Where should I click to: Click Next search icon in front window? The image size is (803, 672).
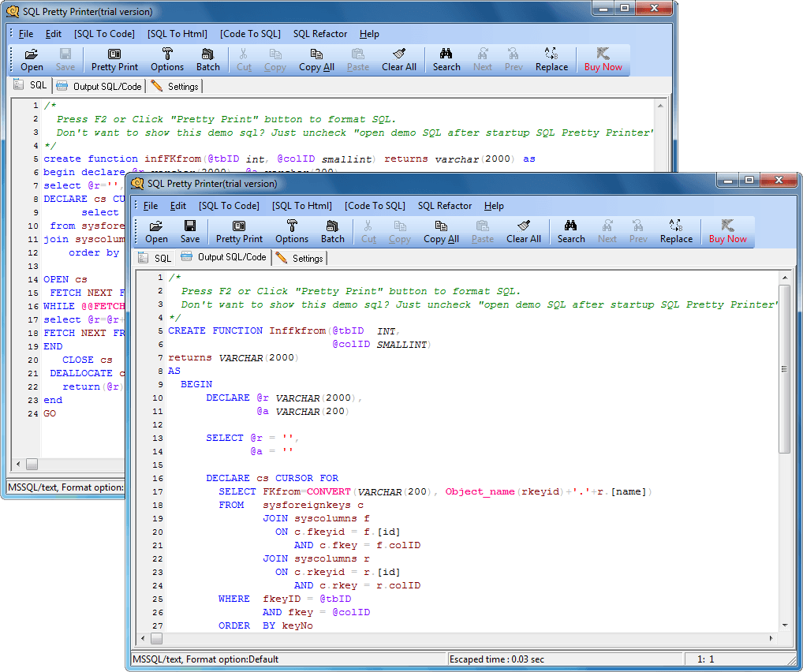pyautogui.click(x=607, y=232)
